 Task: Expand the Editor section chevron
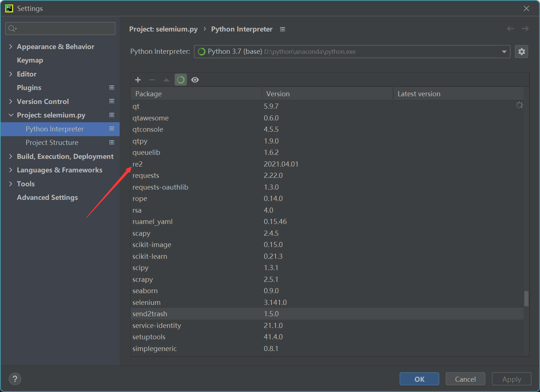11,74
